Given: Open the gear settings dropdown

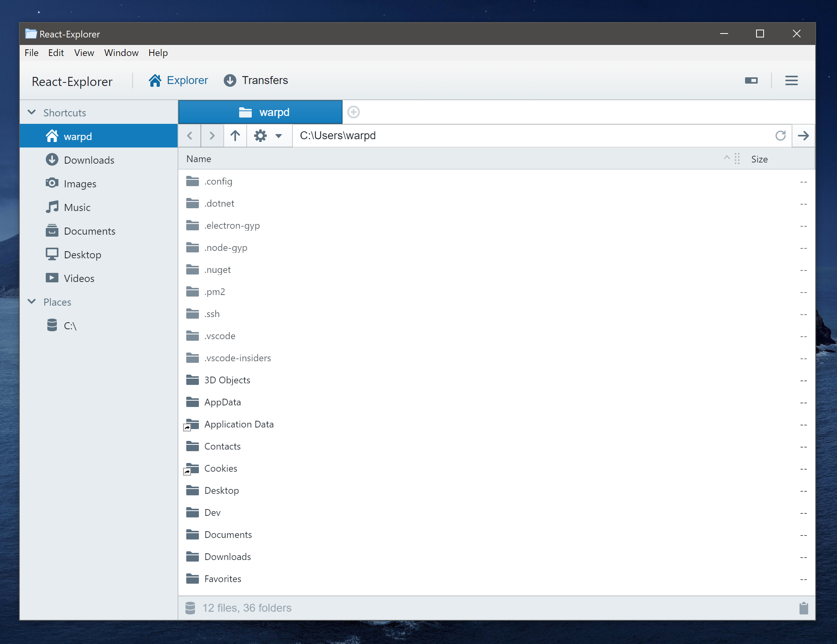Looking at the screenshot, I should [x=268, y=136].
